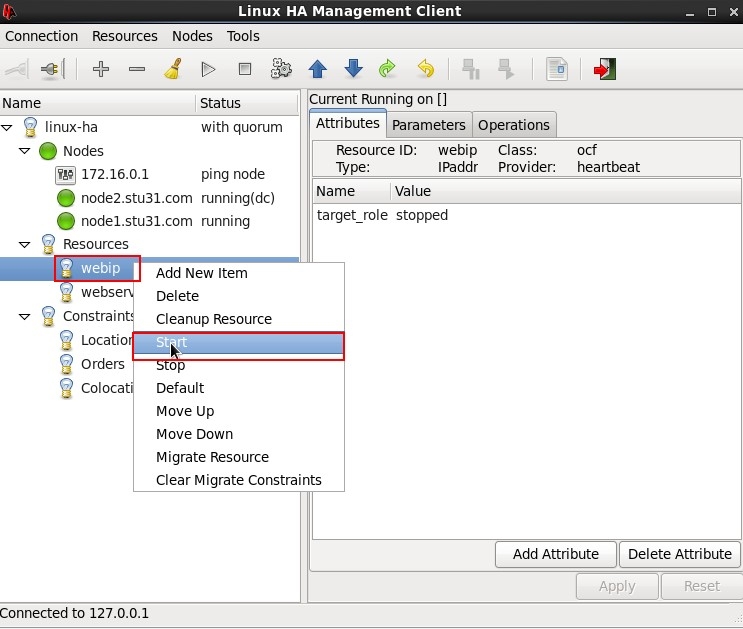The image size is (743, 629).
Task: Open the Nodes menu in menu bar
Action: click(x=192, y=36)
